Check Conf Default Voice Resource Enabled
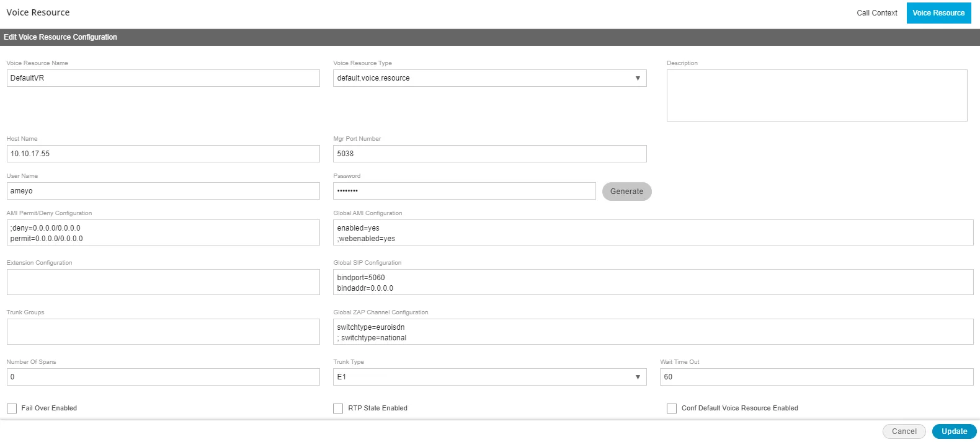Viewport: 980px width, 442px height. click(x=672, y=409)
